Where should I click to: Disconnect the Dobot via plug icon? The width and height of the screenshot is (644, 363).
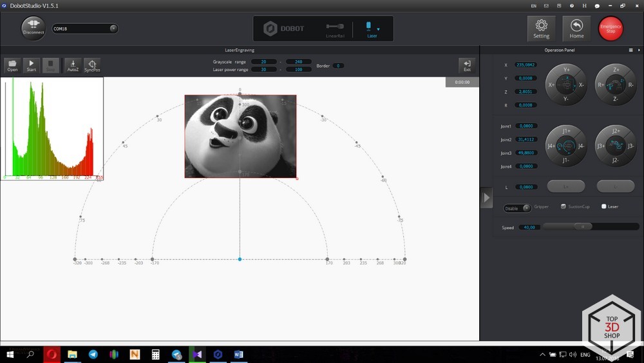(33, 28)
